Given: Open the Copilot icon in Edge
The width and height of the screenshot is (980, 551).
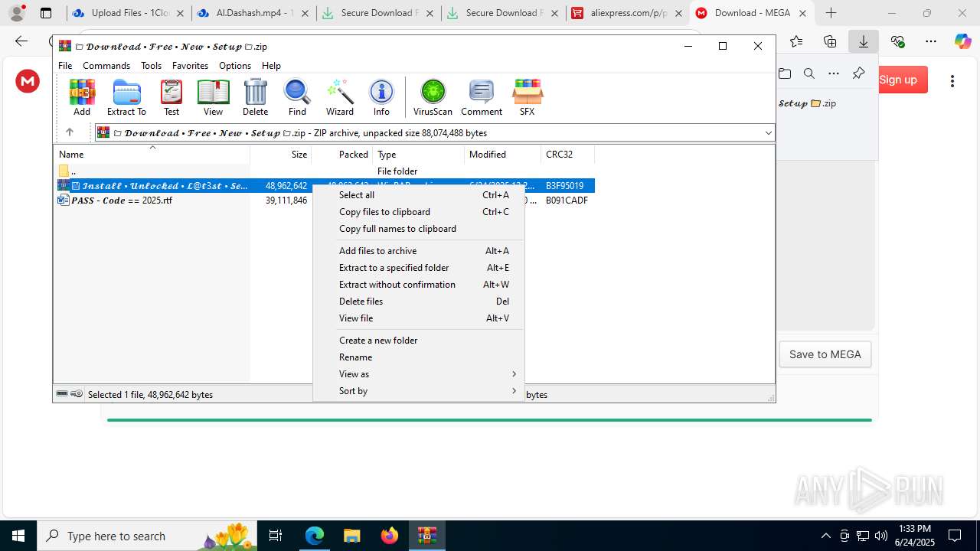Looking at the screenshot, I should pos(962,41).
